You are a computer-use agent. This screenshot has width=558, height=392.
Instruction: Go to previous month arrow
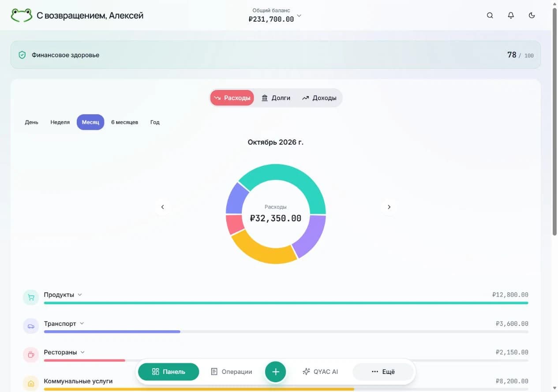pyautogui.click(x=162, y=207)
